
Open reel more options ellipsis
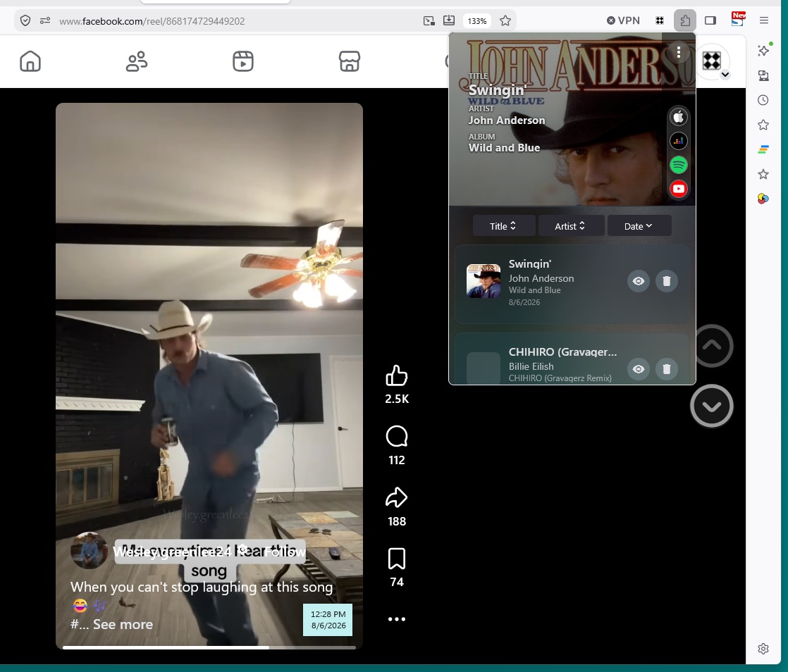pos(397,618)
